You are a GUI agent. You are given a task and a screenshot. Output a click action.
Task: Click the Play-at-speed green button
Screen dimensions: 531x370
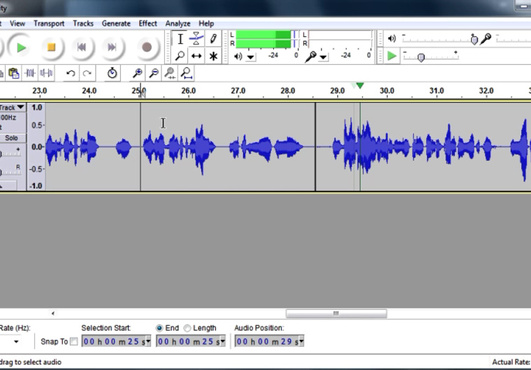click(392, 56)
